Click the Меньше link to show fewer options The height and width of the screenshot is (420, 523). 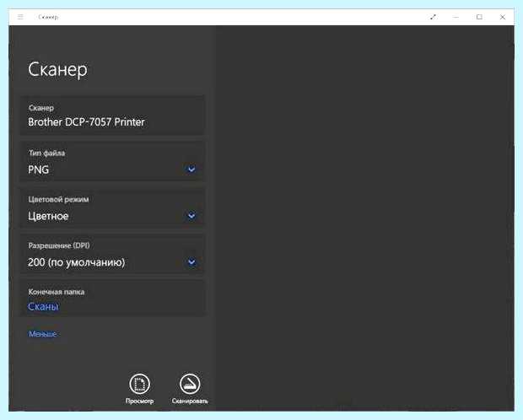43,334
